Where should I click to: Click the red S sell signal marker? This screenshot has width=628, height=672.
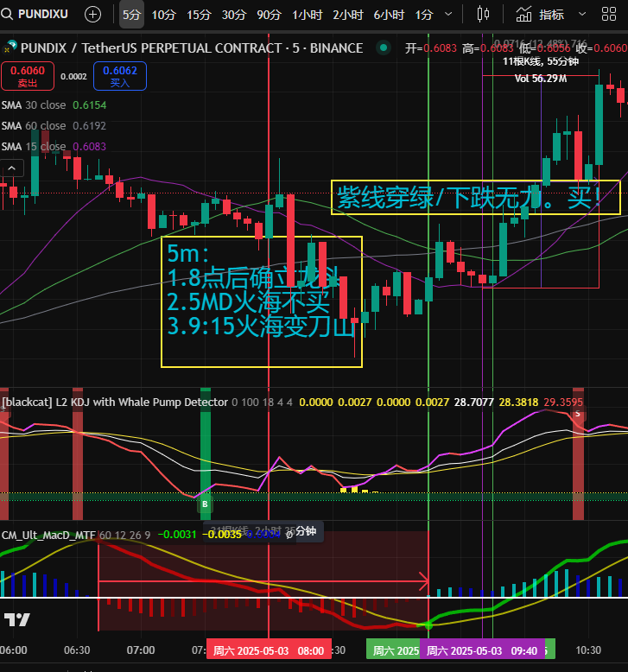[578, 414]
